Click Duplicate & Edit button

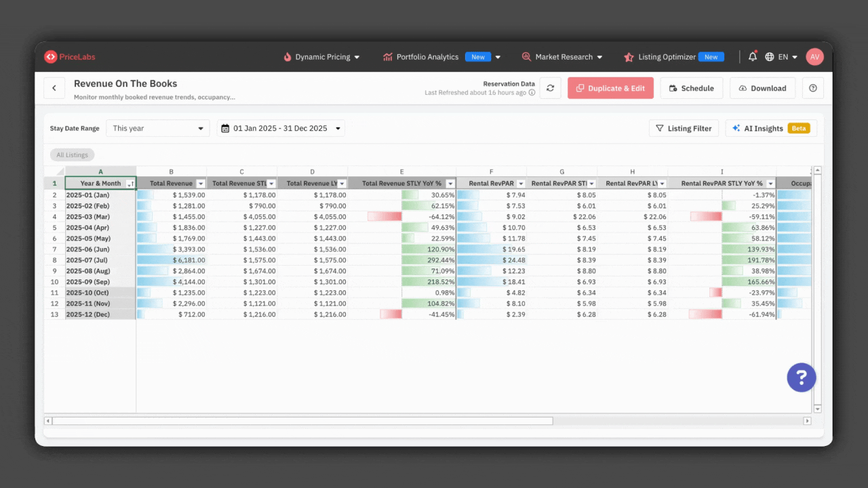tap(610, 88)
